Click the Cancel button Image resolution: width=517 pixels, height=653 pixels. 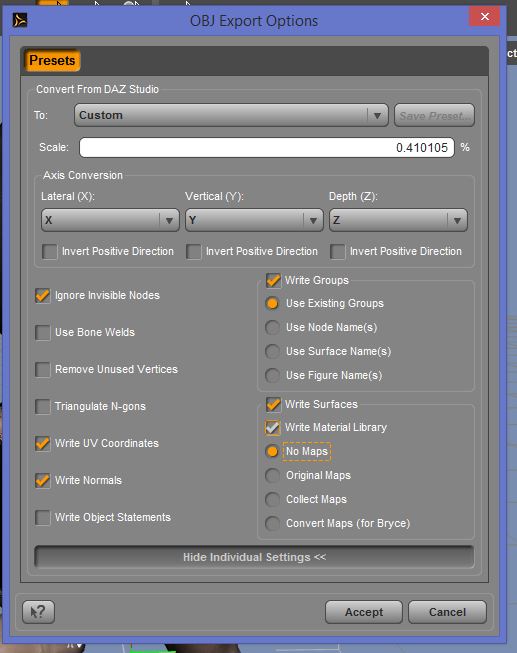click(447, 612)
